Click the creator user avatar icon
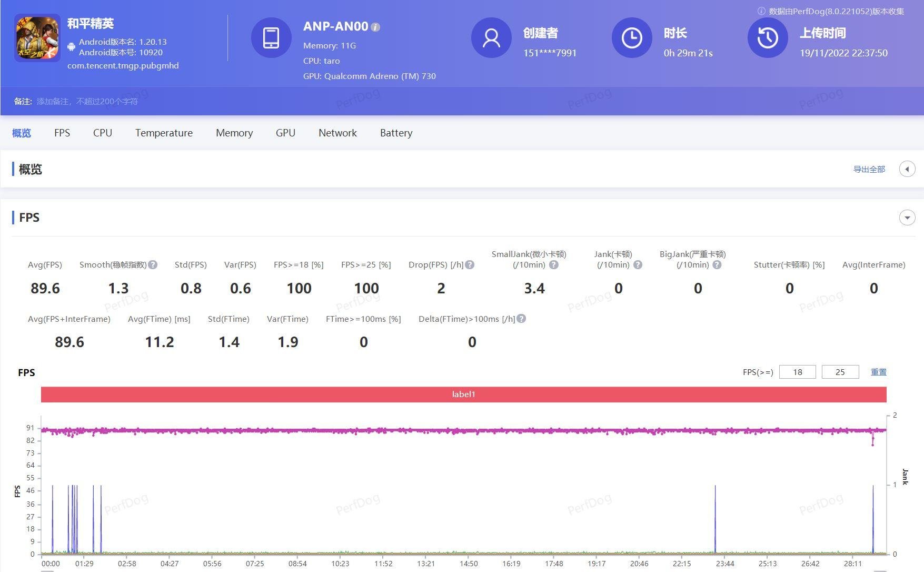The width and height of the screenshot is (924, 572). pos(491,38)
